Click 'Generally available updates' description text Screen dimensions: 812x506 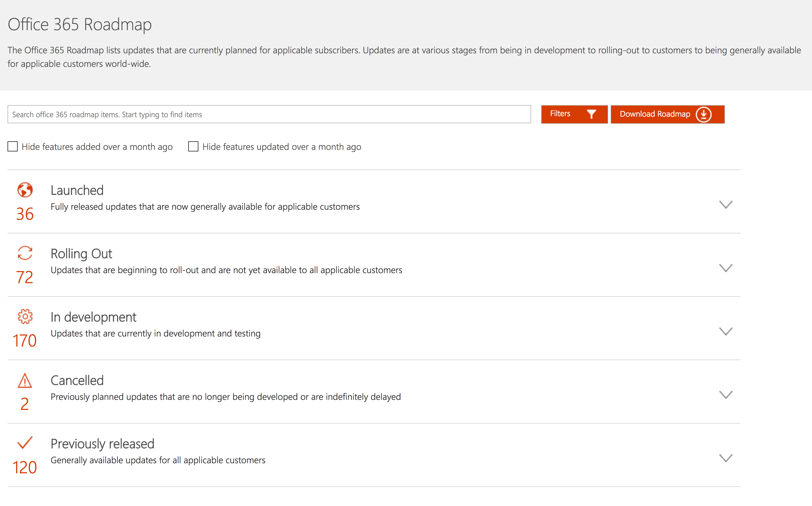point(158,460)
